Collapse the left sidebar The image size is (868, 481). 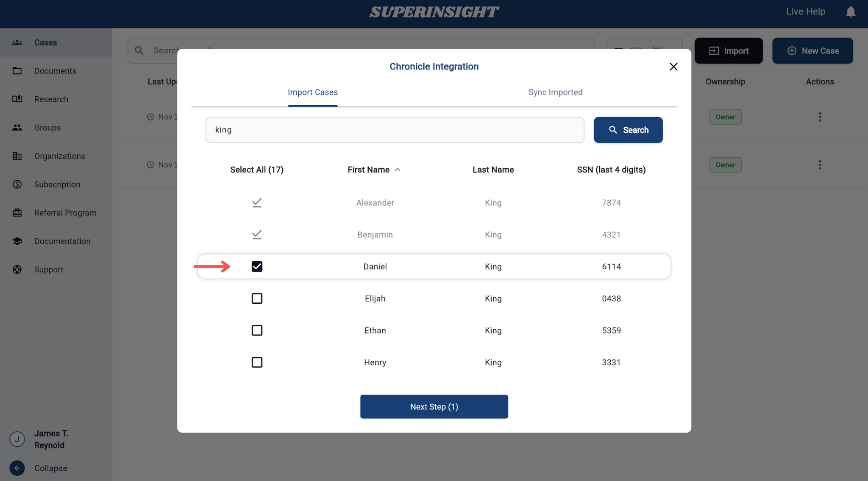pos(17,468)
